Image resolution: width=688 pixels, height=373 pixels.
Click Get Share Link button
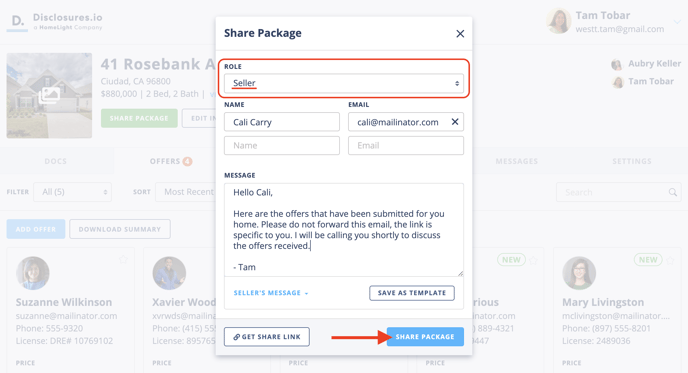pyautogui.click(x=267, y=337)
